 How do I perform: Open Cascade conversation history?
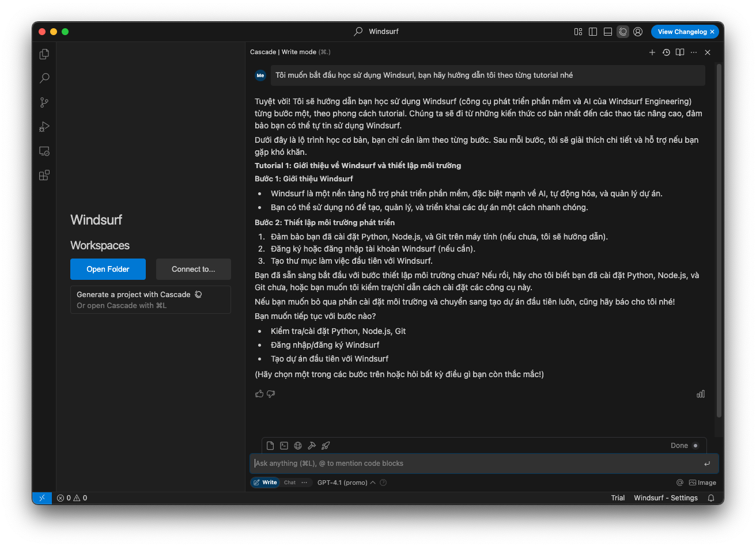[x=666, y=52]
